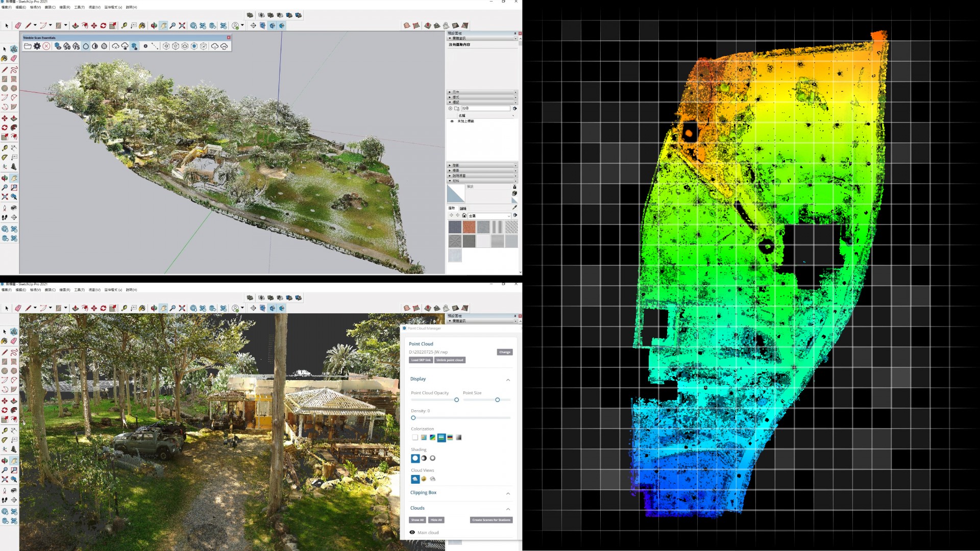Click the Point Cloud Opacity slider handle
The width and height of the screenshot is (980, 551).
[457, 400]
